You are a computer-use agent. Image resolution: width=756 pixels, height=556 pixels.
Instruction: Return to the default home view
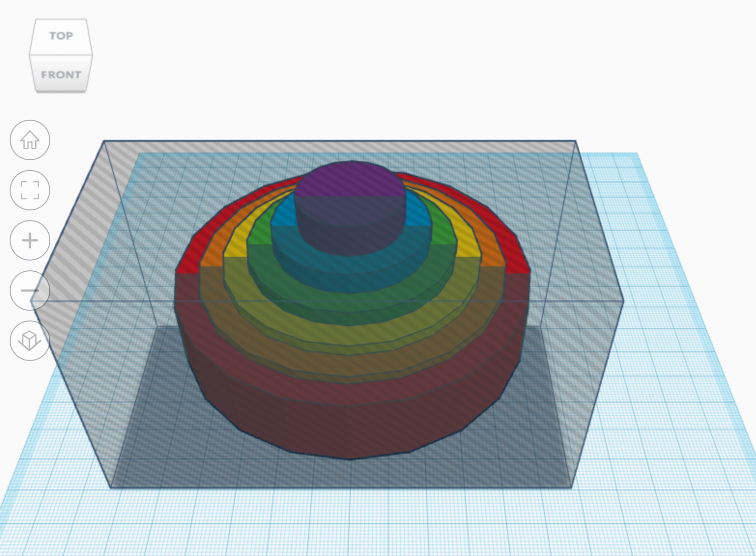[29, 139]
